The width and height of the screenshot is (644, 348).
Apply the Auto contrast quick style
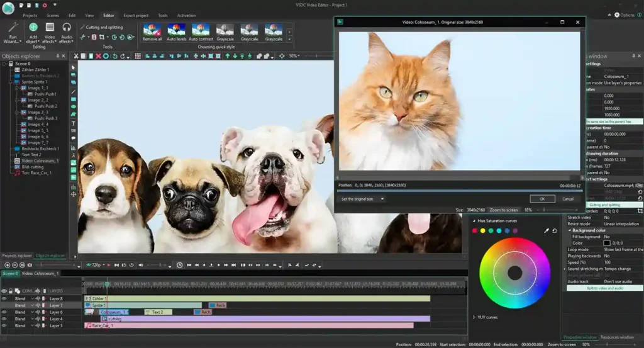click(201, 30)
